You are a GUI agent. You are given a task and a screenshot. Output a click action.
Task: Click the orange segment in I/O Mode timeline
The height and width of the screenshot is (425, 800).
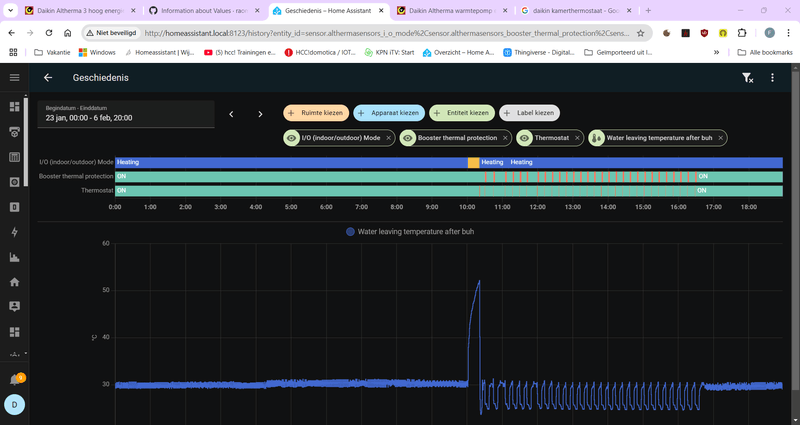473,162
